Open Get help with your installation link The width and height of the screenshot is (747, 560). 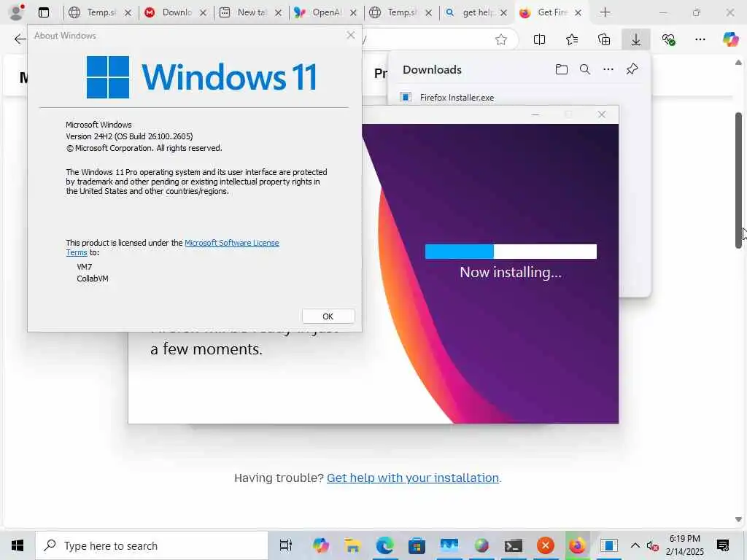coord(413,478)
